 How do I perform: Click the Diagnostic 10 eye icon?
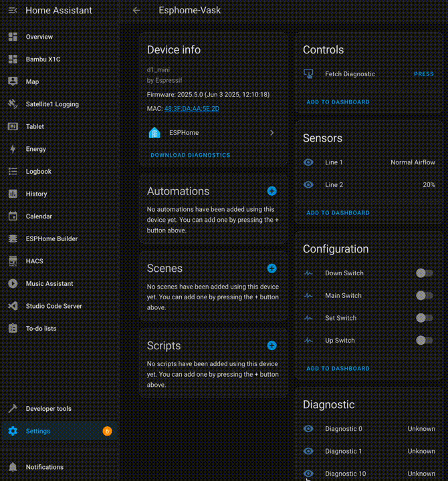pos(308,474)
